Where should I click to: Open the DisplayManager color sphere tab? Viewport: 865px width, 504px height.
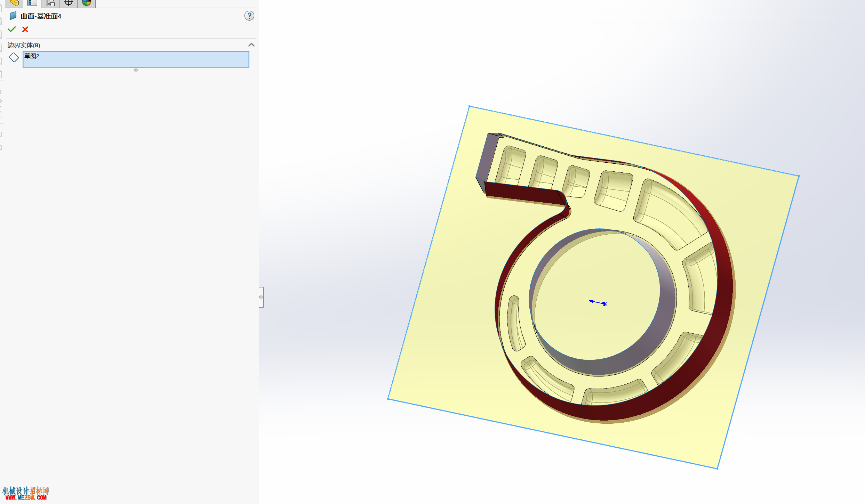(87, 3)
